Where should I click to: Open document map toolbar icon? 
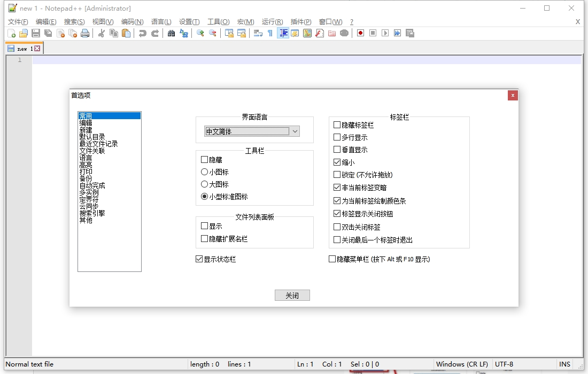307,33
